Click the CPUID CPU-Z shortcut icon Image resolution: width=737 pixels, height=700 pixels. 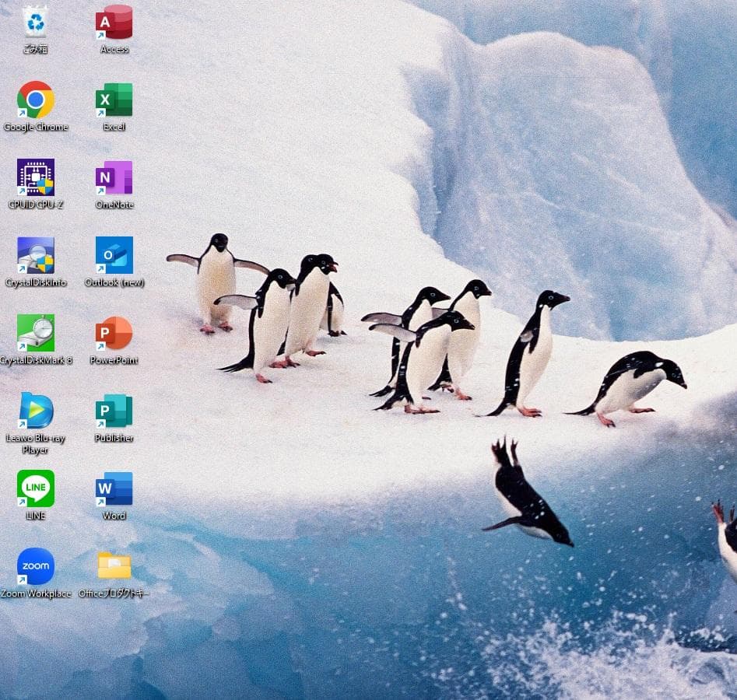(36, 177)
